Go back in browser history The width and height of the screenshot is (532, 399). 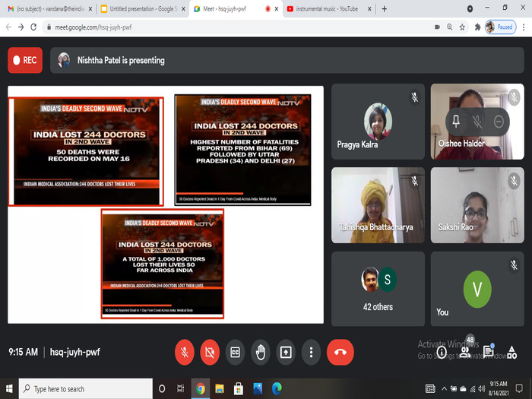pyautogui.click(x=9, y=27)
